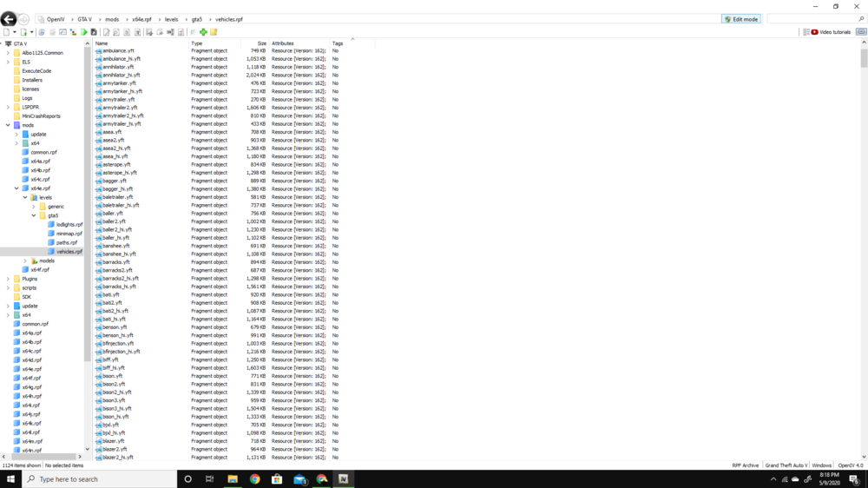Click the dark save package icon
Viewport: 868px width, 488px height.
pyautogui.click(x=94, y=32)
